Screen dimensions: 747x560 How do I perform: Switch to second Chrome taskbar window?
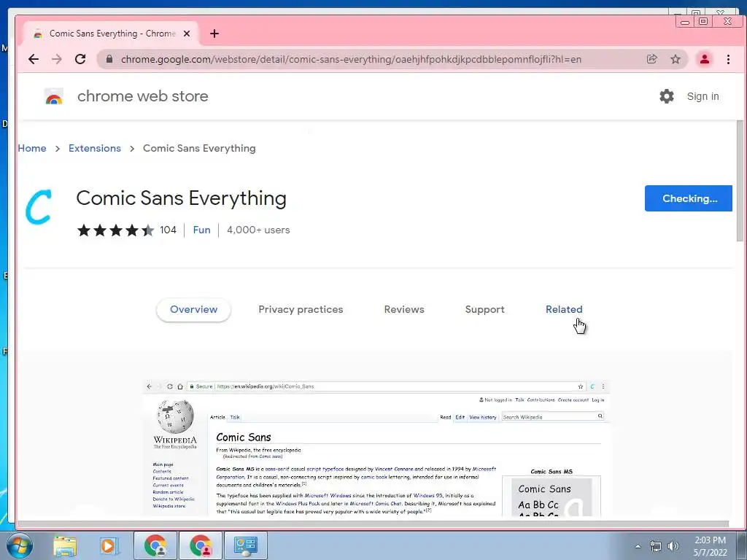coord(200,545)
